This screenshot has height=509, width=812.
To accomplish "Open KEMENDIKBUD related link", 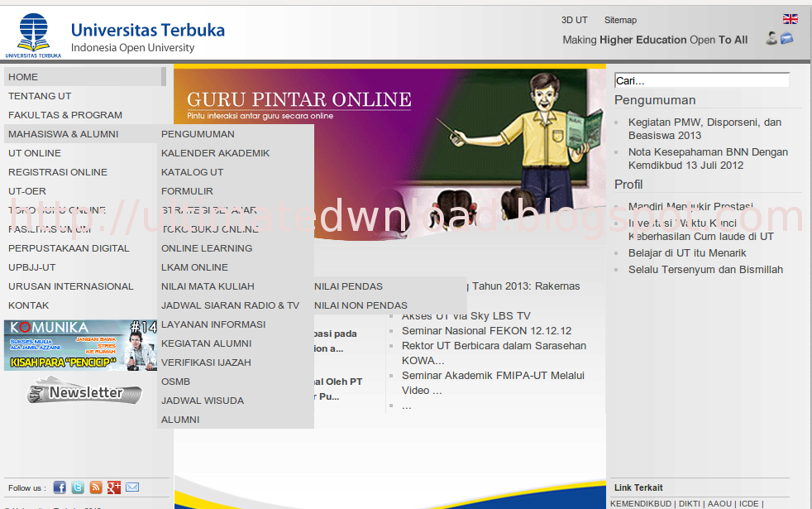I will [x=641, y=504].
